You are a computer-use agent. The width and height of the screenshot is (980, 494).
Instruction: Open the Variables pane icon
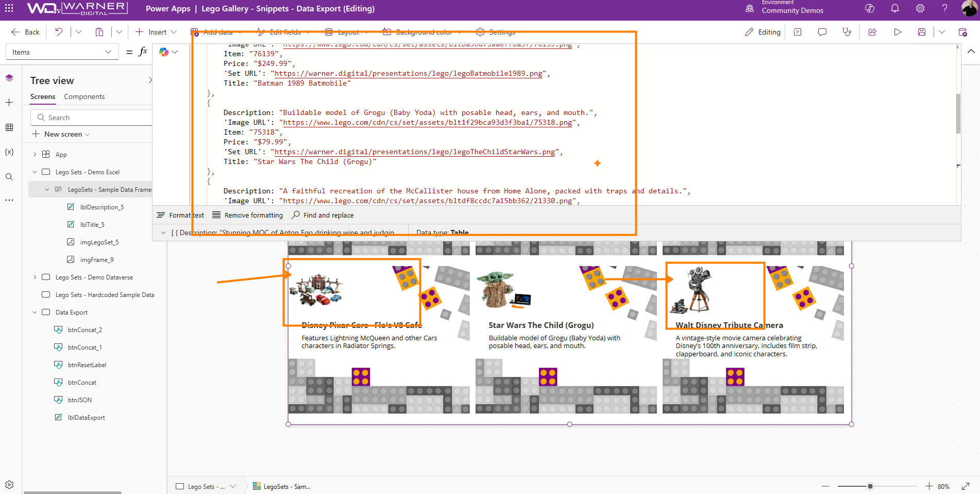pos(9,152)
